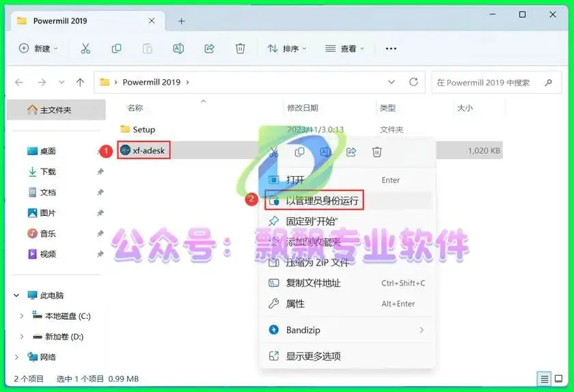The image size is (574, 392).
Task: Click the Delete trash icon in the top toolbar
Action: click(240, 48)
